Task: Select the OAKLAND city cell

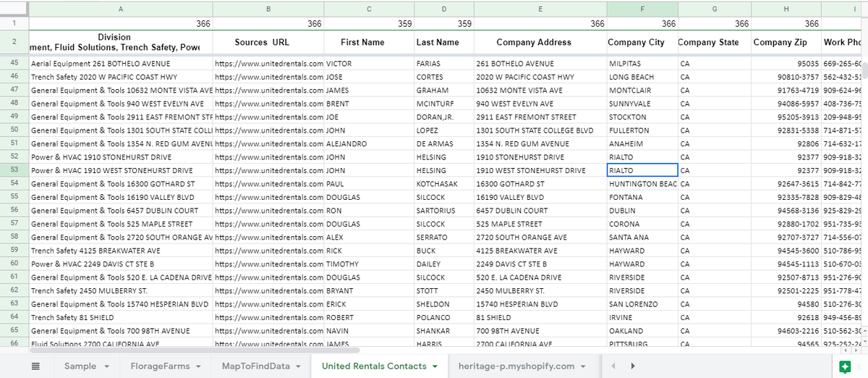Action: click(x=642, y=331)
